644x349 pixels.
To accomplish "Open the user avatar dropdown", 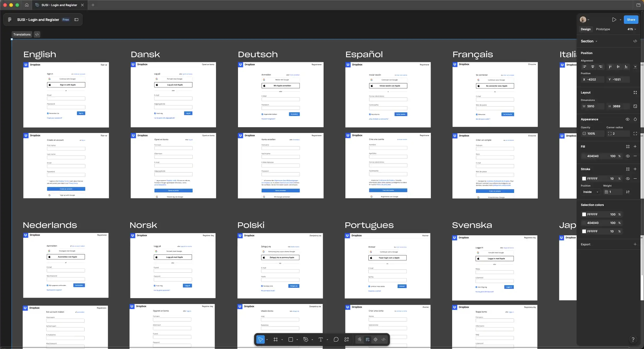I will tap(585, 20).
